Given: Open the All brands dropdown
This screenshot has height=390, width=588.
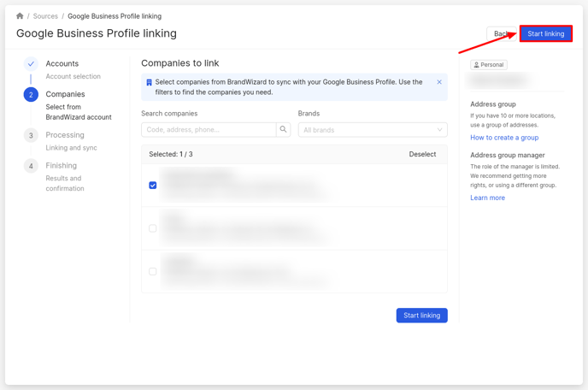Looking at the screenshot, I should (373, 130).
